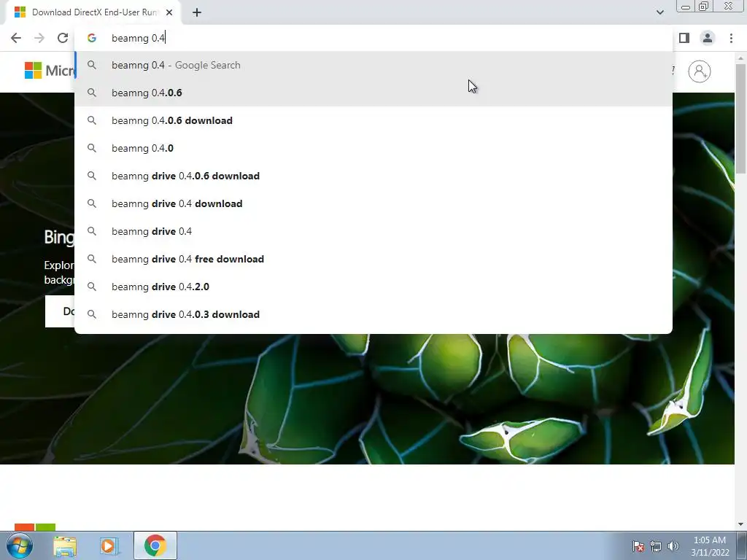The height and width of the screenshot is (560, 747).
Task: Click the Chrome taskbar icon
Action: [x=155, y=545]
